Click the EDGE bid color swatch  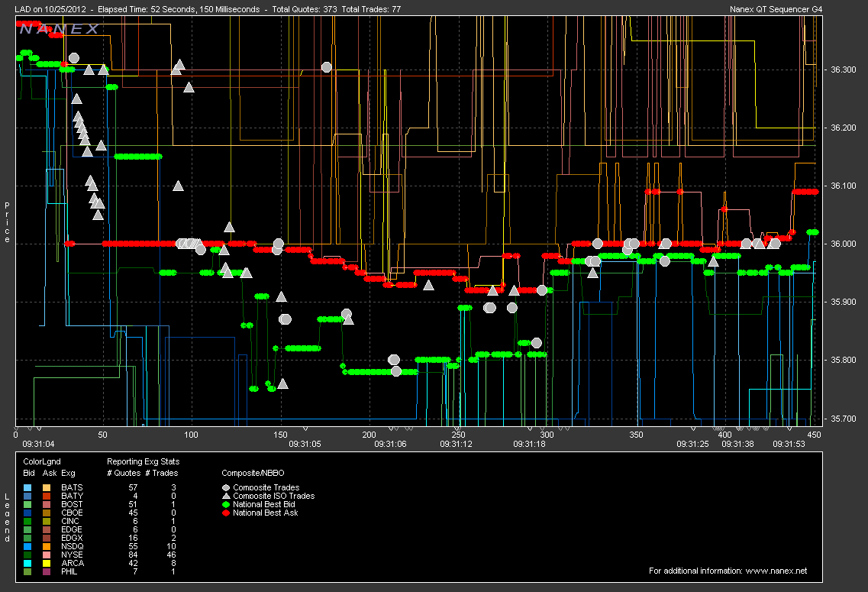click(x=27, y=530)
